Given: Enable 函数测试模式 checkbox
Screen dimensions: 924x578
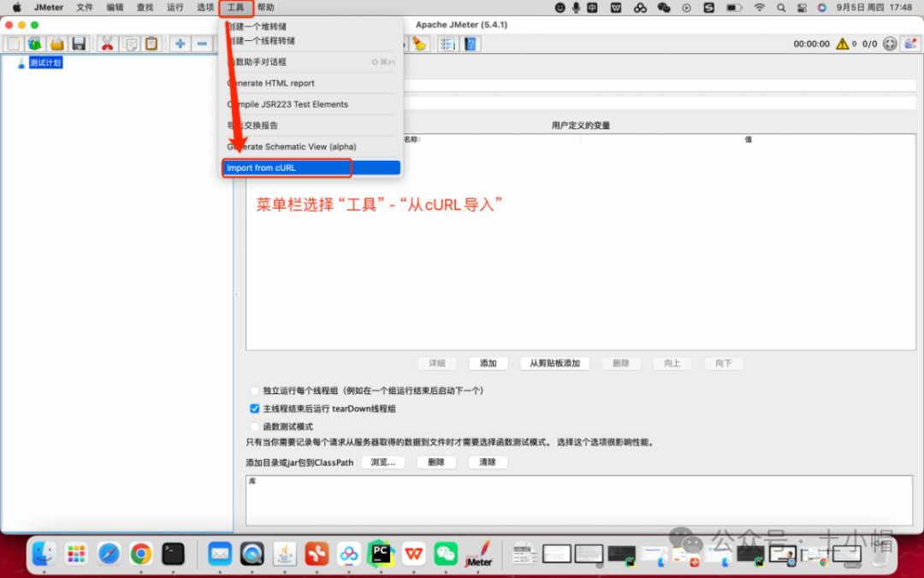Looking at the screenshot, I should (255, 427).
